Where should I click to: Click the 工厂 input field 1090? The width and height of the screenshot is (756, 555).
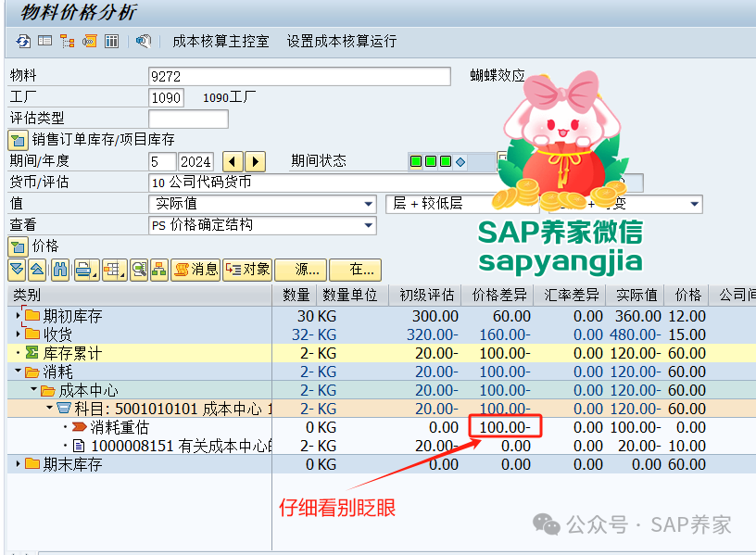pyautogui.click(x=166, y=98)
